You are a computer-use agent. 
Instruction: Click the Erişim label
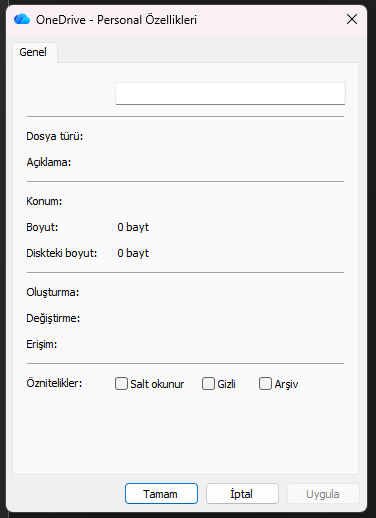point(42,344)
